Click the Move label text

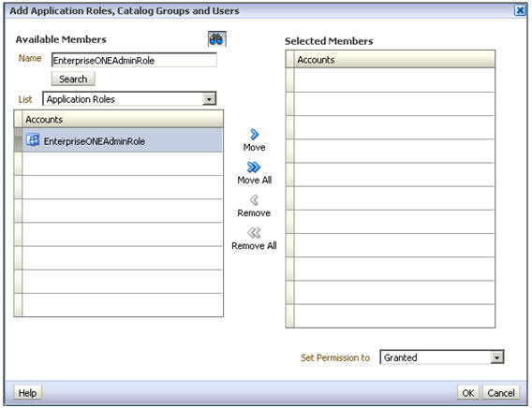(x=254, y=148)
